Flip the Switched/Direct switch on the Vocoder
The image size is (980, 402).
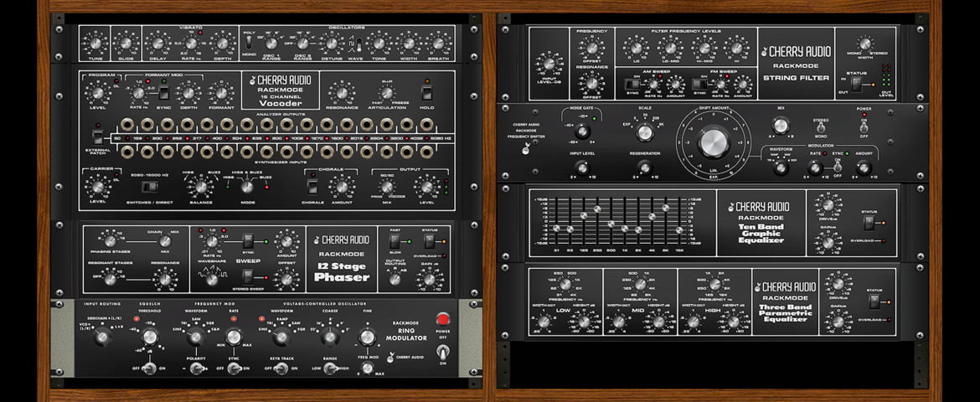149,187
